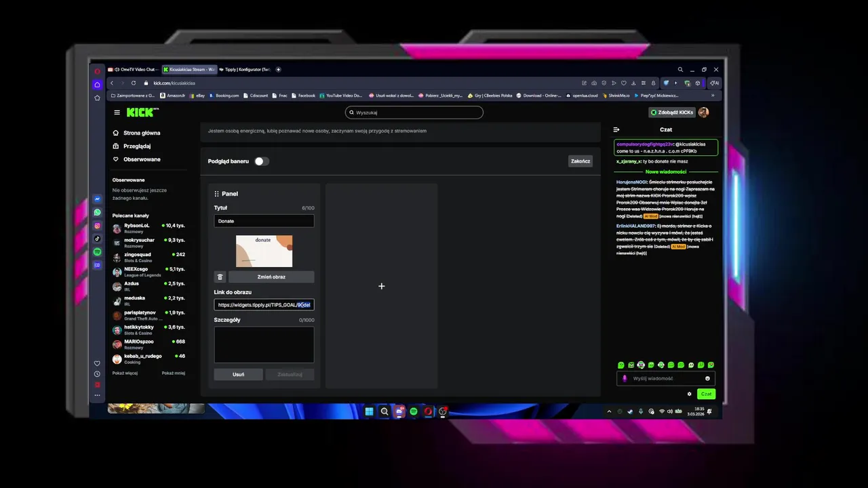Click Opera AI button in toolbar
The height and width of the screenshot is (488, 868).
coord(714,83)
